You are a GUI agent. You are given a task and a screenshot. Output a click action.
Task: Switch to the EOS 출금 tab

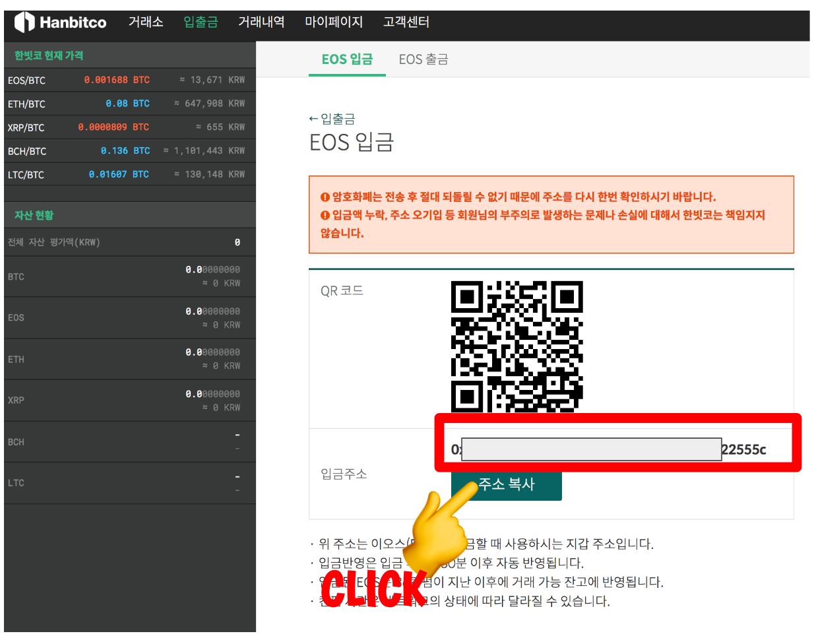[x=423, y=59]
